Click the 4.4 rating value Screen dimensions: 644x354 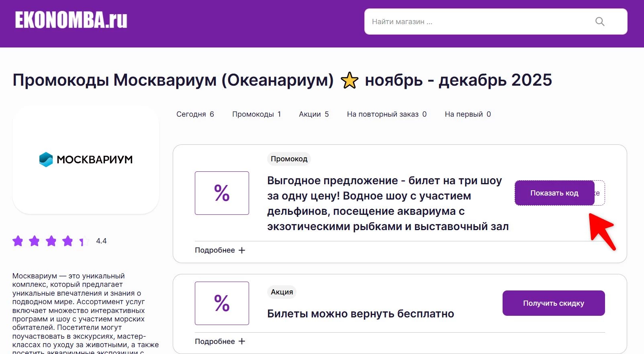pyautogui.click(x=101, y=241)
